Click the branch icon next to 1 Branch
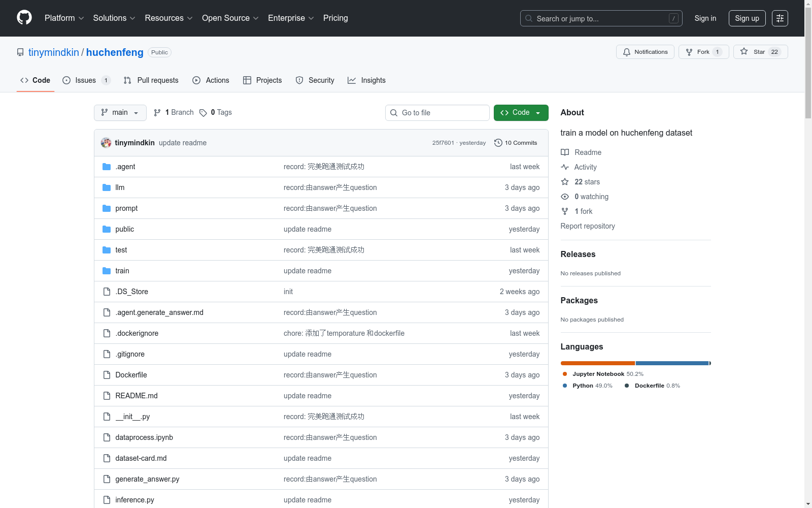Screen dimensions: 812x508 (x=157, y=113)
